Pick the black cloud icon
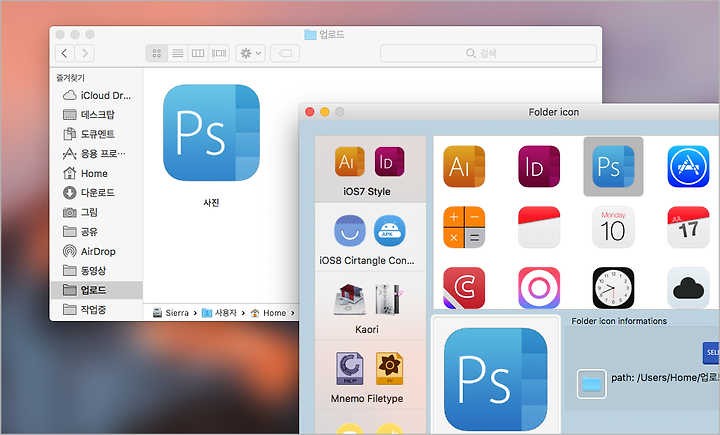The width and height of the screenshot is (720, 435). [688, 288]
